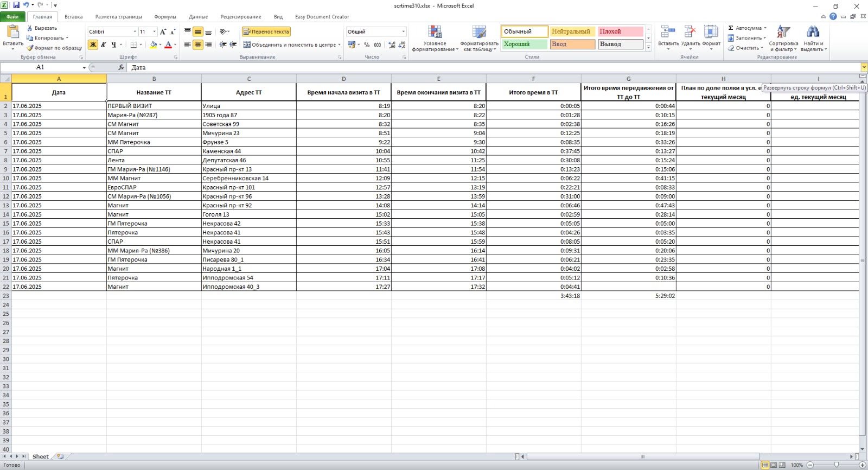
Task: Click the increase decimal places button
Action: tap(392, 45)
